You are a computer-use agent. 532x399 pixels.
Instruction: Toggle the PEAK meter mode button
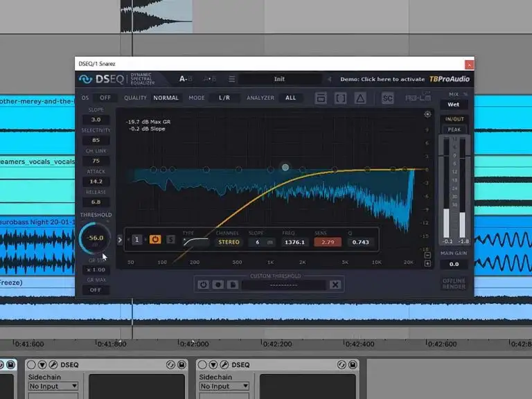pyautogui.click(x=454, y=130)
